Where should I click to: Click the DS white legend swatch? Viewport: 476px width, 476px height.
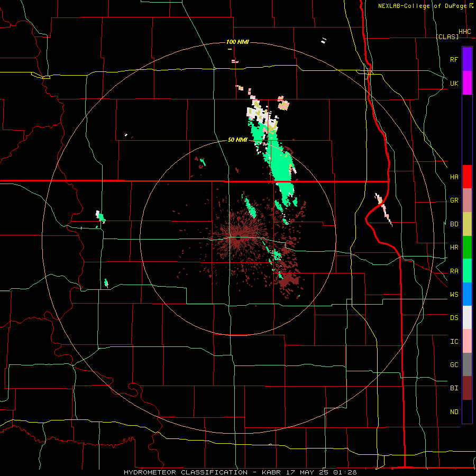pyautogui.click(x=467, y=317)
